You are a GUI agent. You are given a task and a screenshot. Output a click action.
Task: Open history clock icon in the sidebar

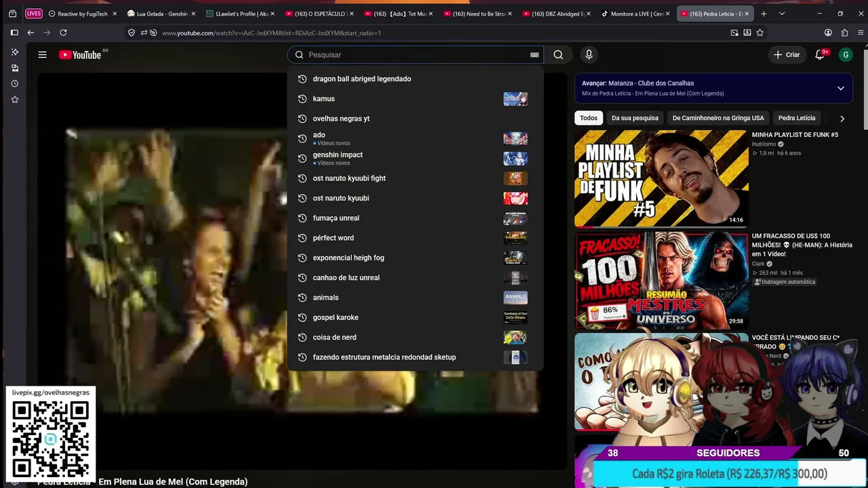pos(14,84)
